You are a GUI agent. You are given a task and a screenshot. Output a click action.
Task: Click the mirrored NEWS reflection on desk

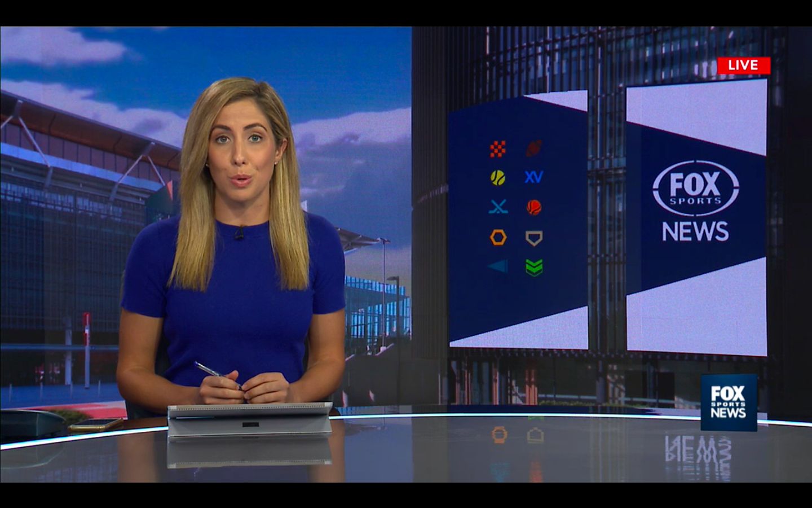(x=698, y=450)
